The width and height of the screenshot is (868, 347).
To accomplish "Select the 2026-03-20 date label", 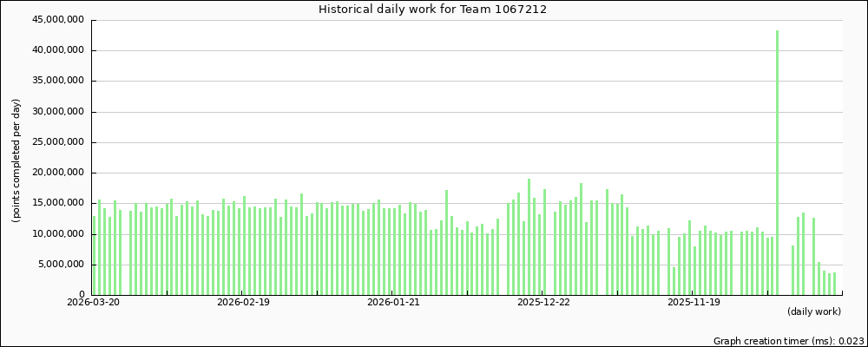I will click(93, 303).
